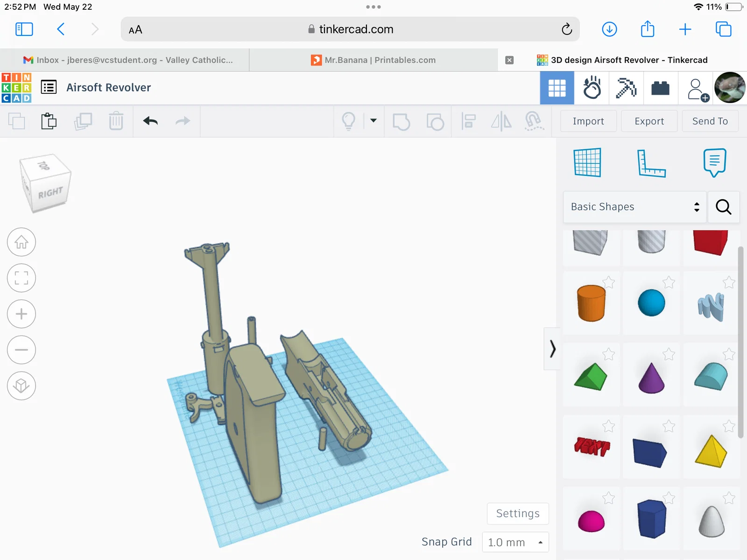The height and width of the screenshot is (560, 747).
Task: Choose the purple Cone shape
Action: click(x=651, y=378)
